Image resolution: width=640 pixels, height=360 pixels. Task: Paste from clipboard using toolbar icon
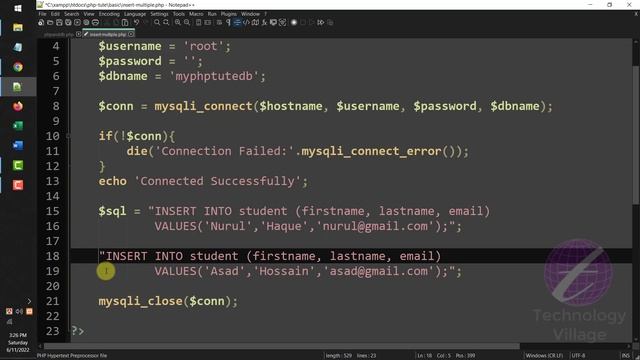[125, 22]
